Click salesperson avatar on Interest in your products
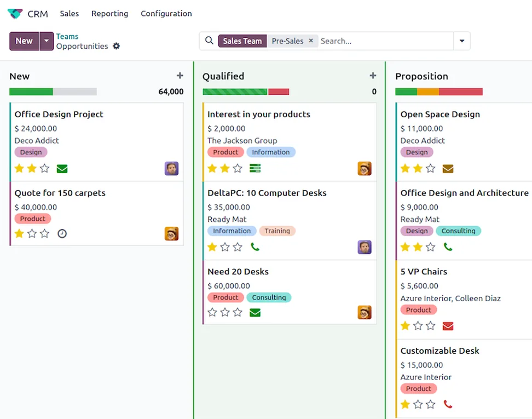 coord(365,168)
